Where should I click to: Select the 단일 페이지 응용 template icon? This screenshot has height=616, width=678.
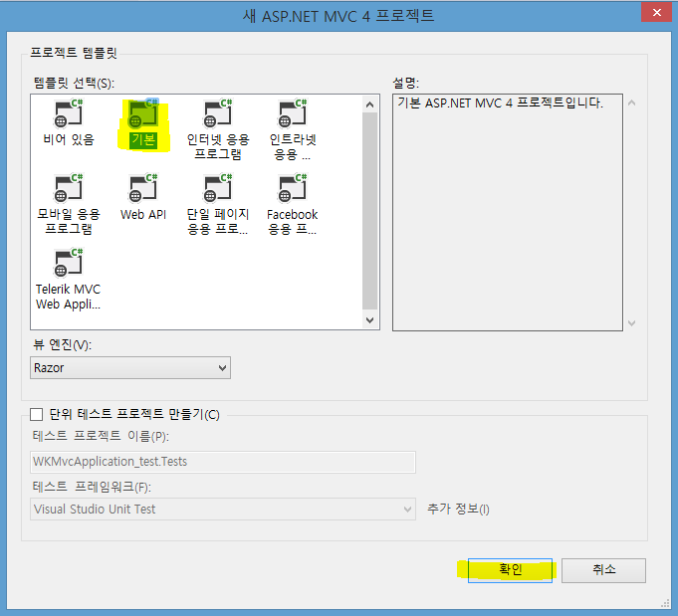pyautogui.click(x=218, y=188)
